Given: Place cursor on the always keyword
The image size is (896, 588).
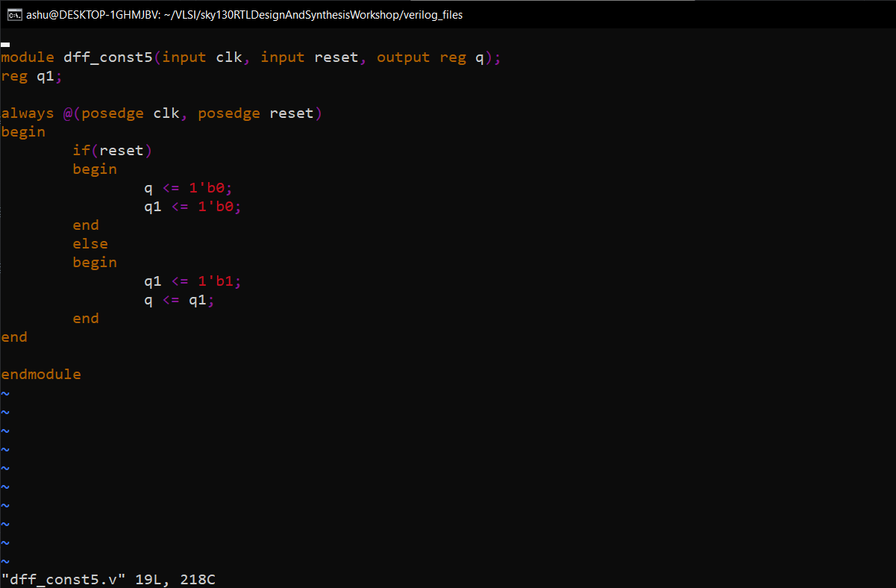Looking at the screenshot, I should click(28, 113).
